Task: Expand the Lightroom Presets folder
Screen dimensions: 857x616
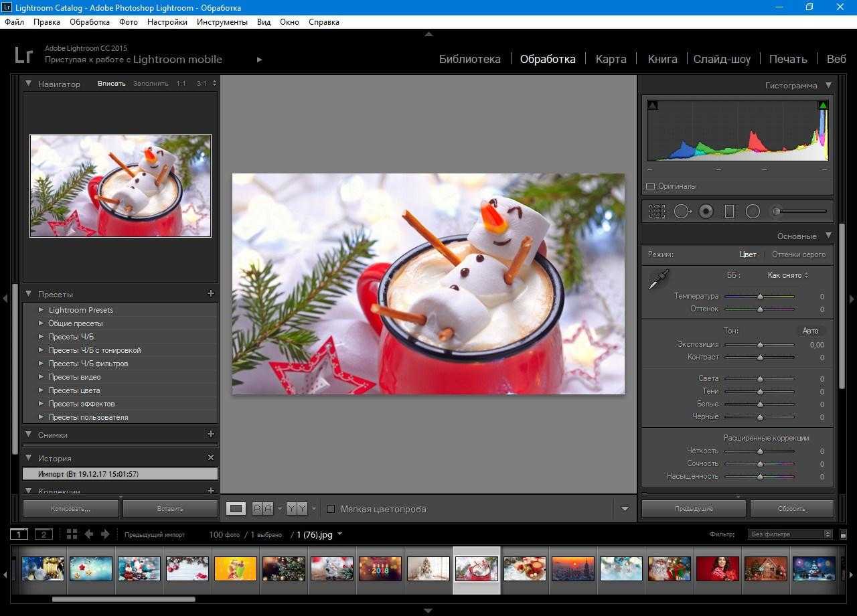Action: [x=41, y=310]
